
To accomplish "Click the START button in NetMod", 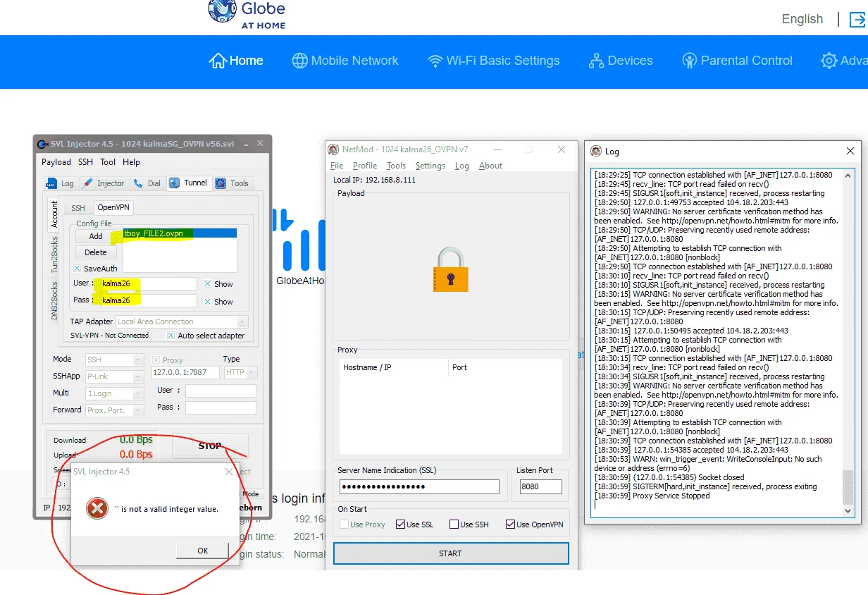I will [450, 553].
